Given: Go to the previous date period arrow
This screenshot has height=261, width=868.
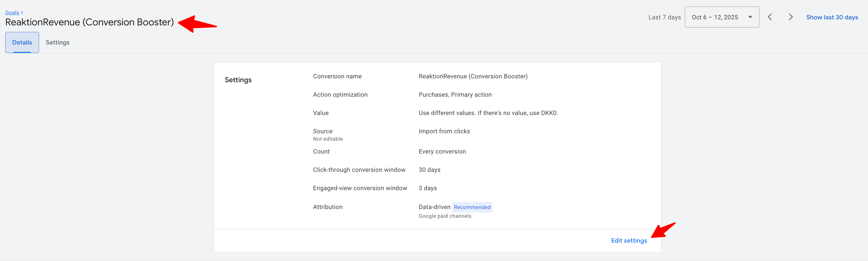Looking at the screenshot, I should click(770, 17).
